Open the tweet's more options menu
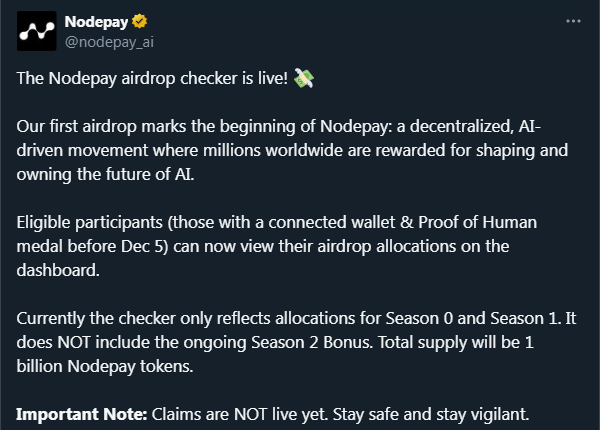Screen dimensions: 600x430 click(x=572, y=21)
